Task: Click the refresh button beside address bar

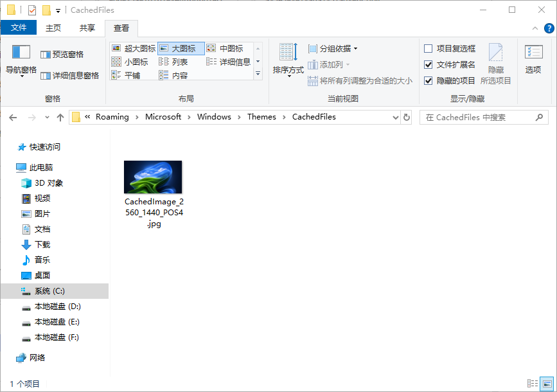Action: [x=407, y=117]
